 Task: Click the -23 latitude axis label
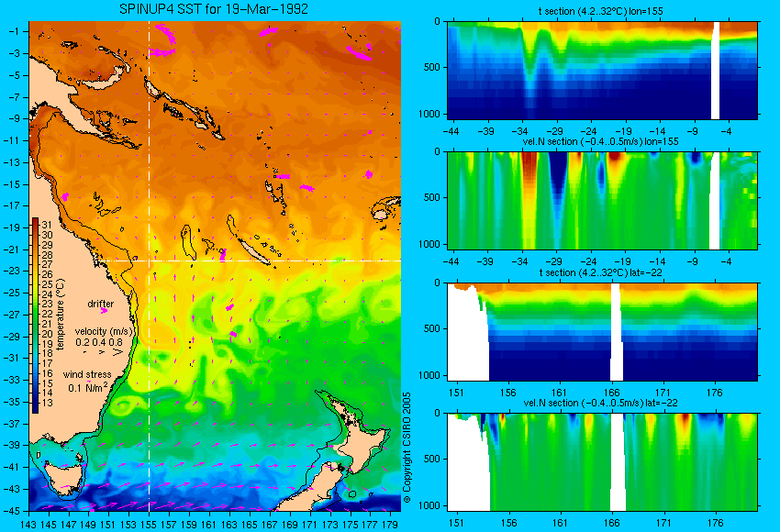point(13,271)
